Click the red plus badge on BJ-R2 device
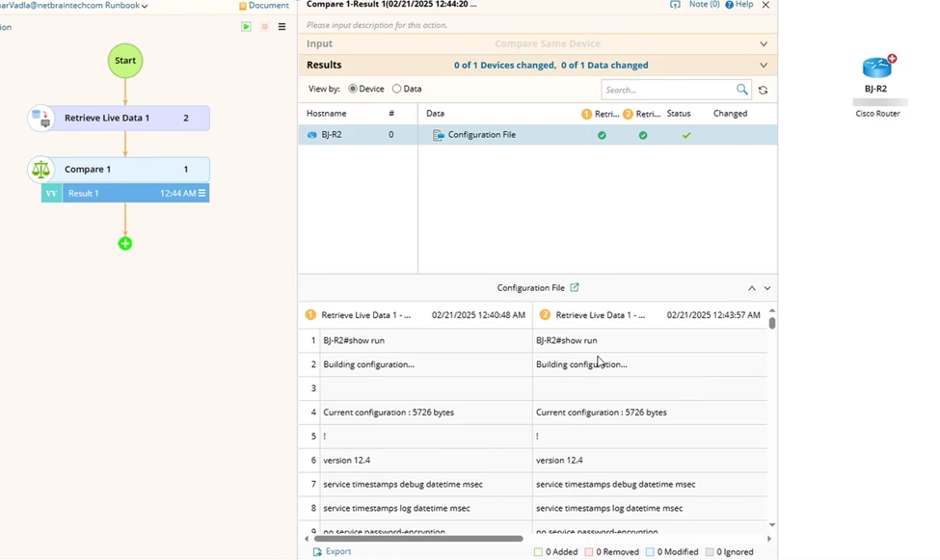The height and width of the screenshot is (560, 940). (x=892, y=58)
